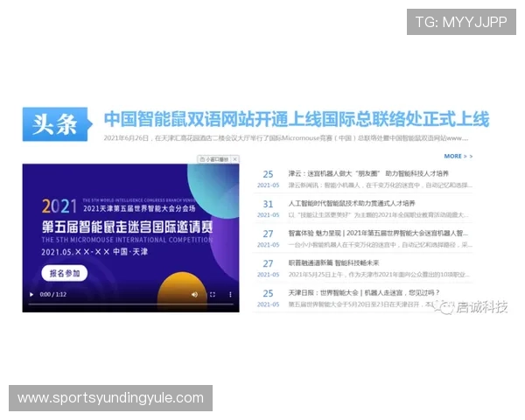The width and height of the screenshot is (525, 420).
Task: Click the video progress bar
Action: [x=131, y=304]
